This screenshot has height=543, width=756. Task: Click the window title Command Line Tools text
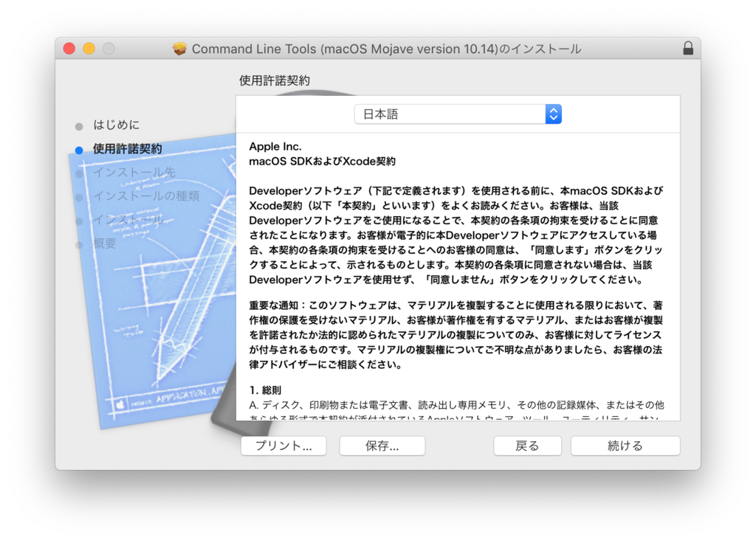coord(386,49)
